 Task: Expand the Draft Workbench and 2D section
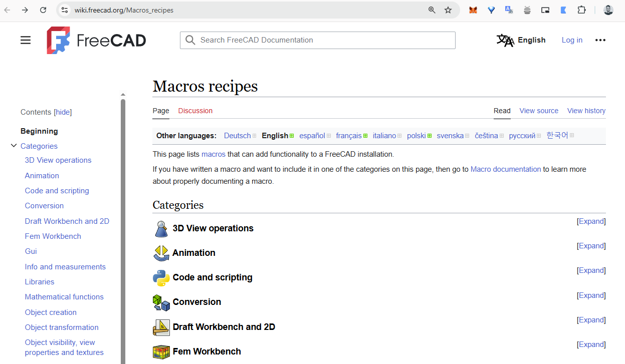(x=591, y=320)
